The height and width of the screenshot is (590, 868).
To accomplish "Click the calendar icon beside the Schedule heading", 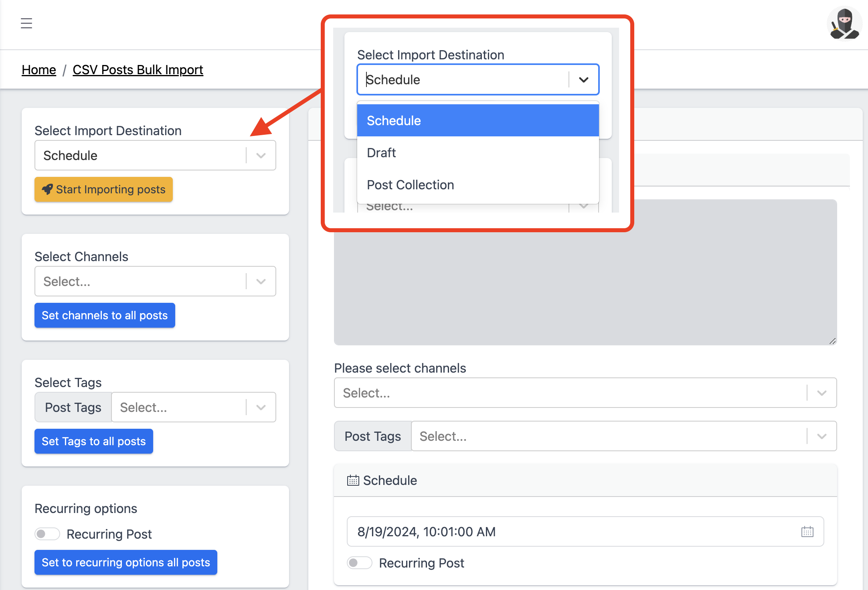I will (x=353, y=481).
